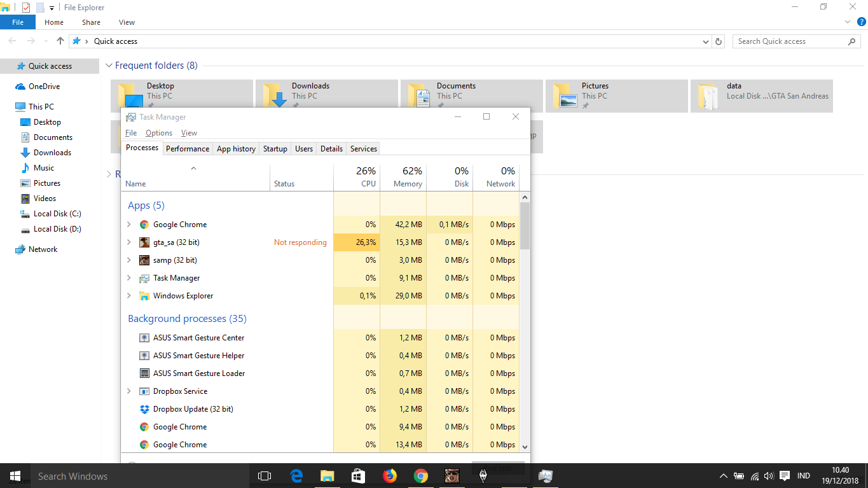Open the Pictures folder tile in Frequent folders

click(616, 96)
